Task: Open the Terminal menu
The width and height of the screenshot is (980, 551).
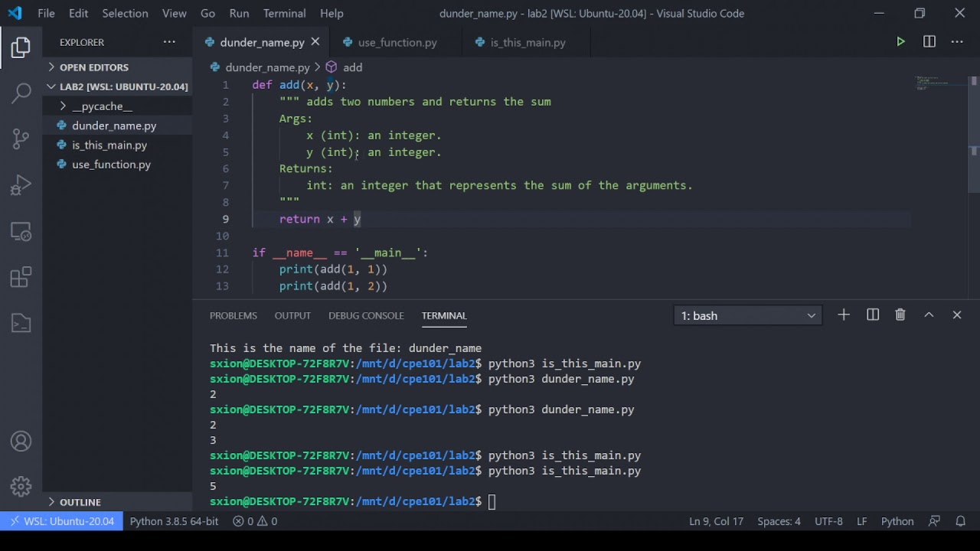Action: pyautogui.click(x=285, y=13)
